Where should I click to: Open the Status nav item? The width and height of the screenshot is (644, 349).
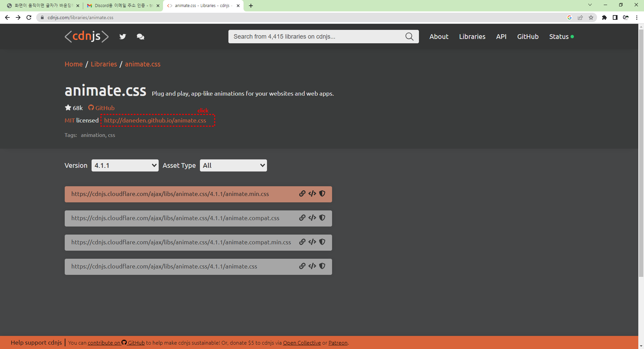[x=561, y=37]
